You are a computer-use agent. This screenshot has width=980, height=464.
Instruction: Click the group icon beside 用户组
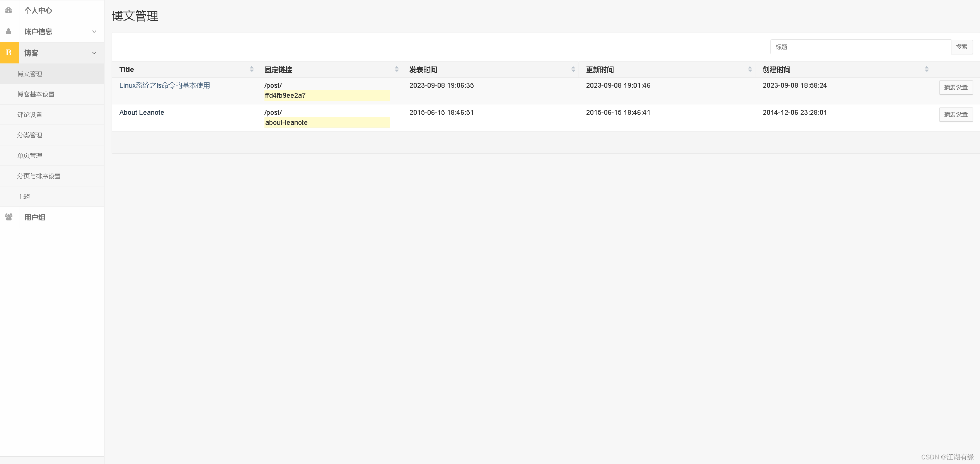[x=9, y=217]
